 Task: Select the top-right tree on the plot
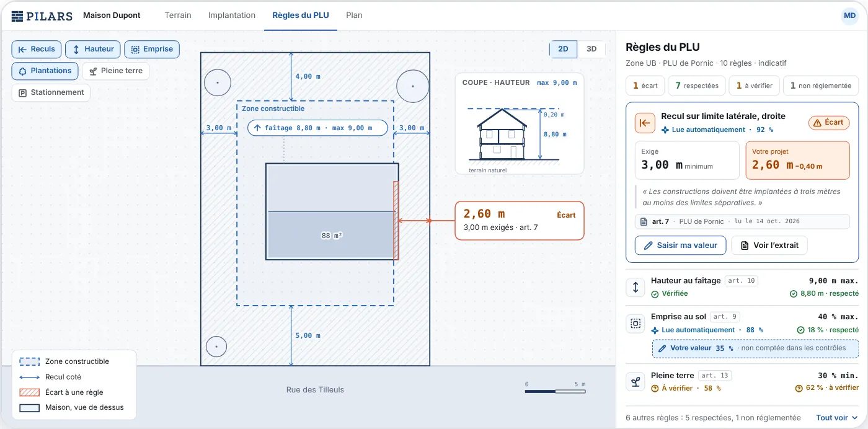coord(413,86)
